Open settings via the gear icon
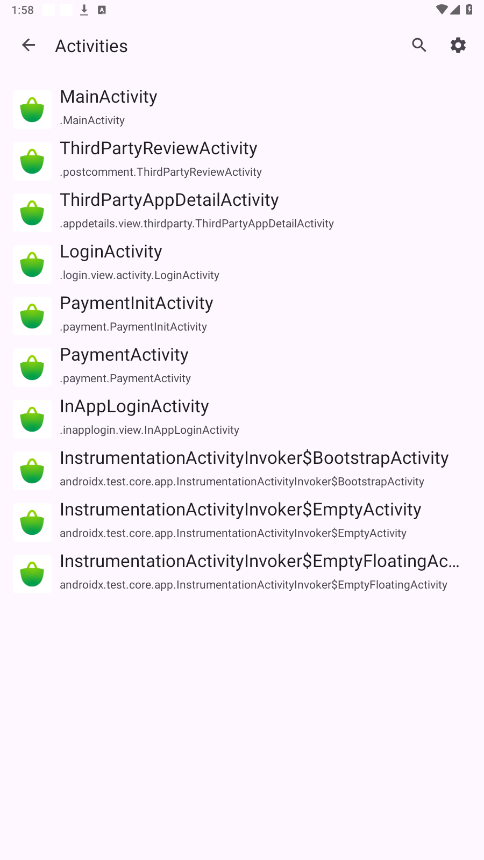Image resolution: width=484 pixels, height=860 pixels. 458,46
